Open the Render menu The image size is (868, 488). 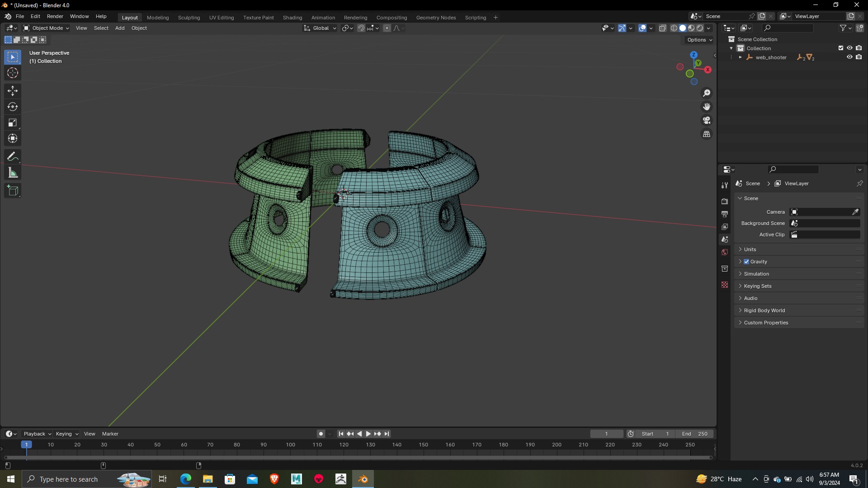pyautogui.click(x=55, y=16)
